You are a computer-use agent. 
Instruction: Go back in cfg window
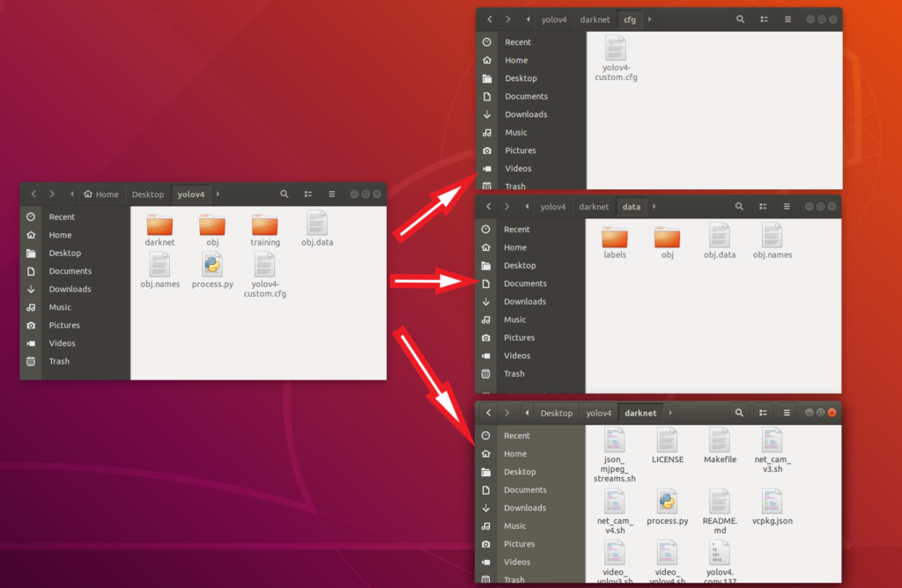[x=490, y=19]
